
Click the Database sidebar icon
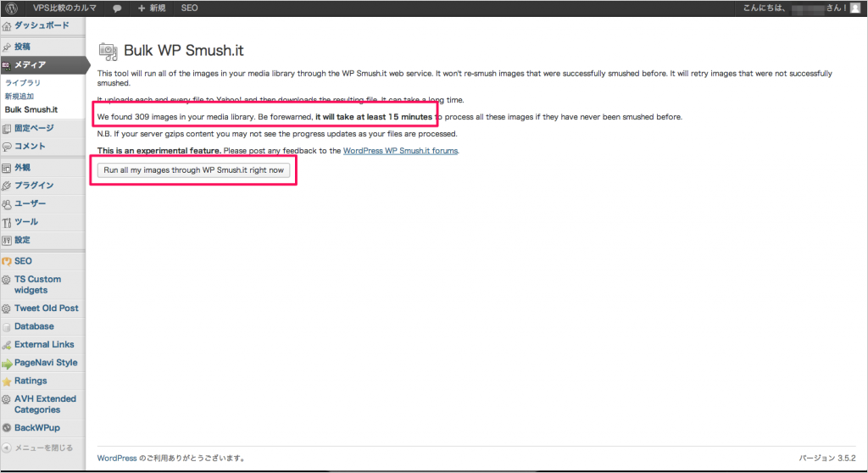[7, 327]
